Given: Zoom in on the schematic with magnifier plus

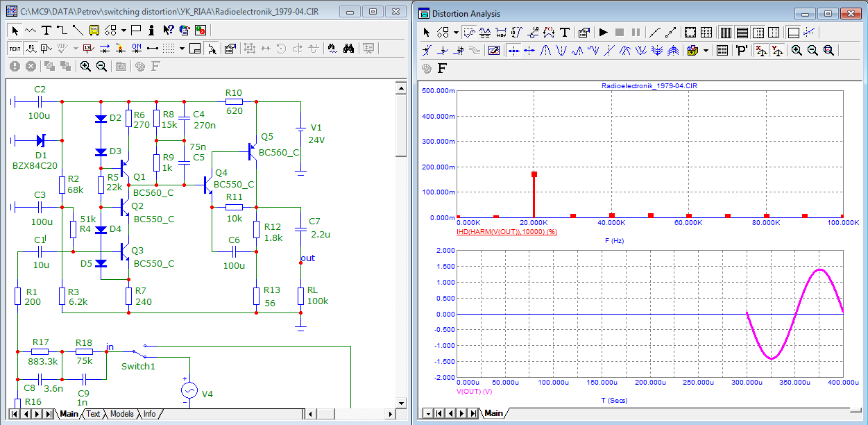Looking at the screenshot, I should tap(85, 66).
